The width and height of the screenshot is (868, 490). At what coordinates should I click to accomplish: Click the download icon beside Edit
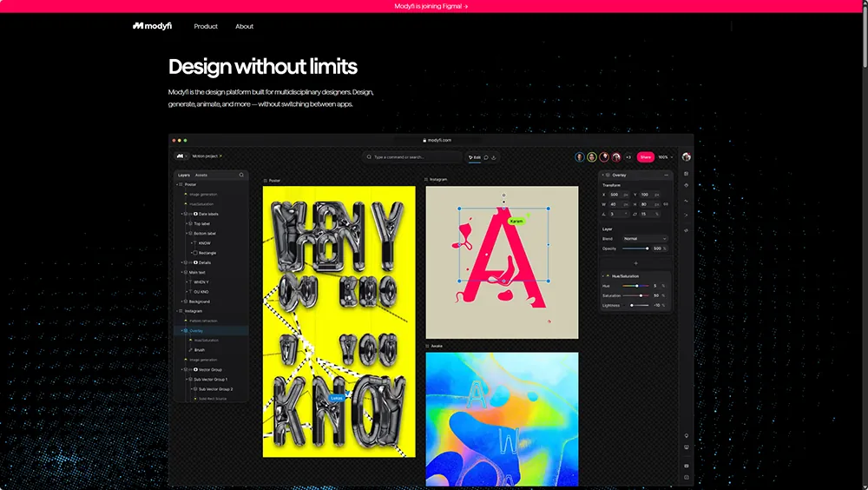tap(494, 157)
